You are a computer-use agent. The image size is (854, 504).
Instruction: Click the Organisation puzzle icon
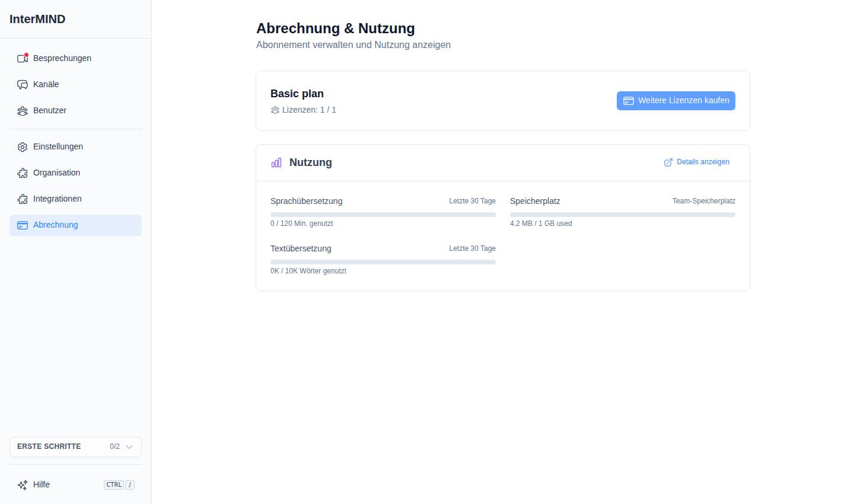(x=23, y=173)
